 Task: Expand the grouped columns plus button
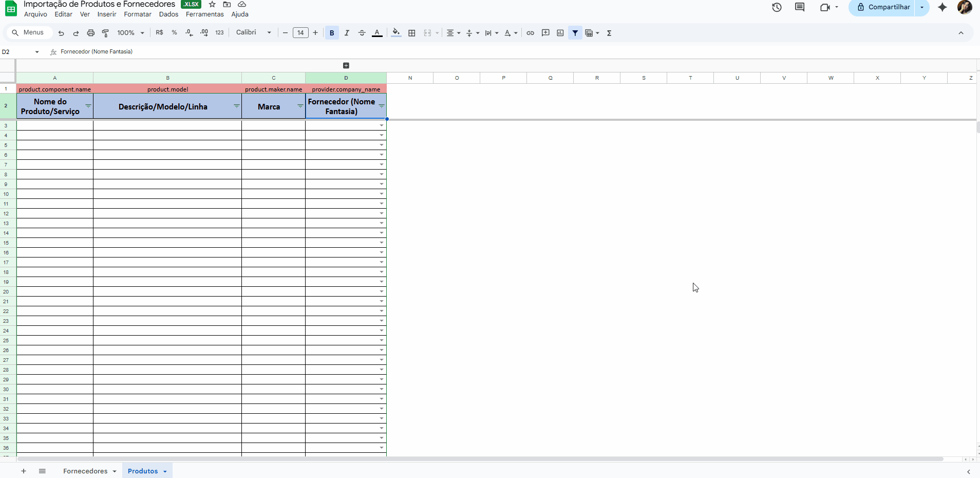coord(346,65)
